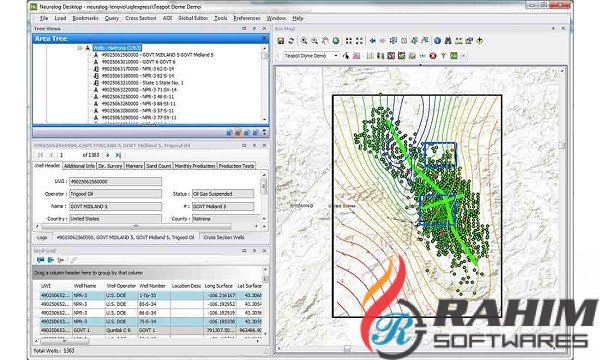Click the UWI input field
The height and width of the screenshot is (360, 600).
click(x=115, y=182)
